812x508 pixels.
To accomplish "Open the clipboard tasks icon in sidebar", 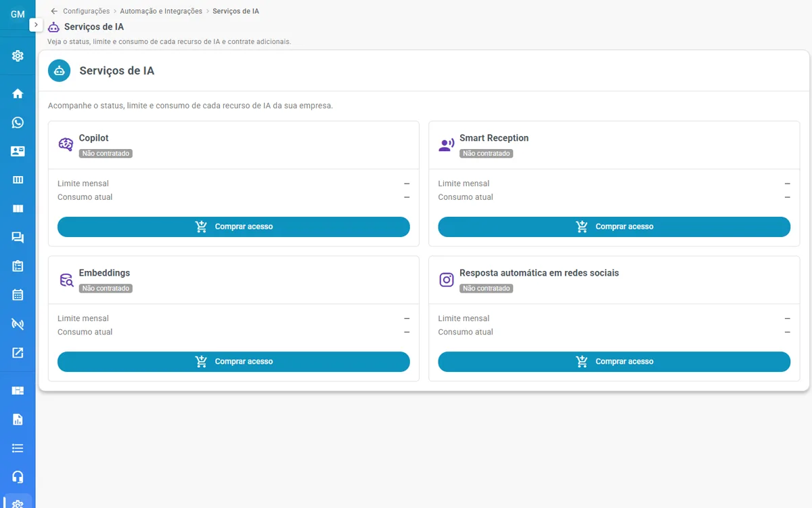I will [x=18, y=266].
